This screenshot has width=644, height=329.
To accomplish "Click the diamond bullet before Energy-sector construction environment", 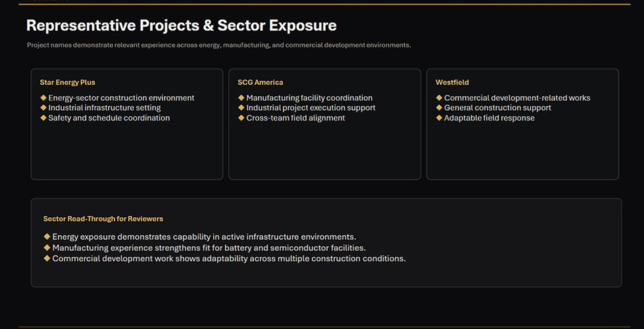I will click(x=43, y=98).
